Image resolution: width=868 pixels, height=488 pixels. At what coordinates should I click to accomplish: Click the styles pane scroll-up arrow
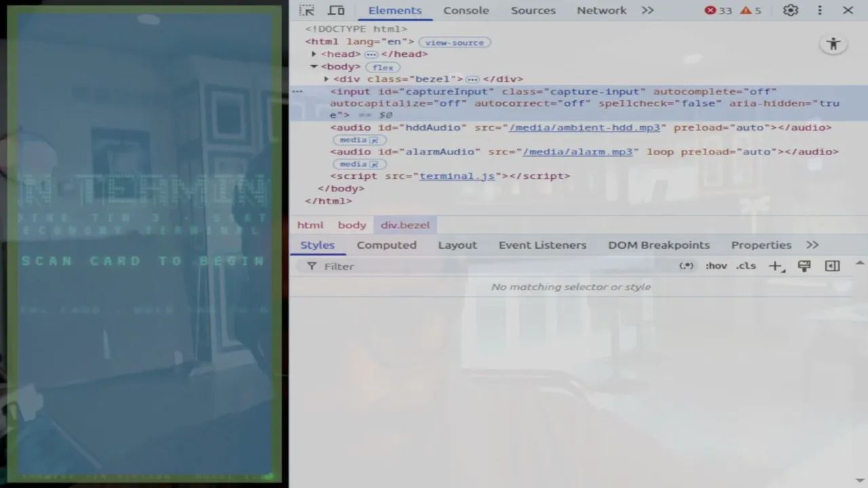pos(860,263)
